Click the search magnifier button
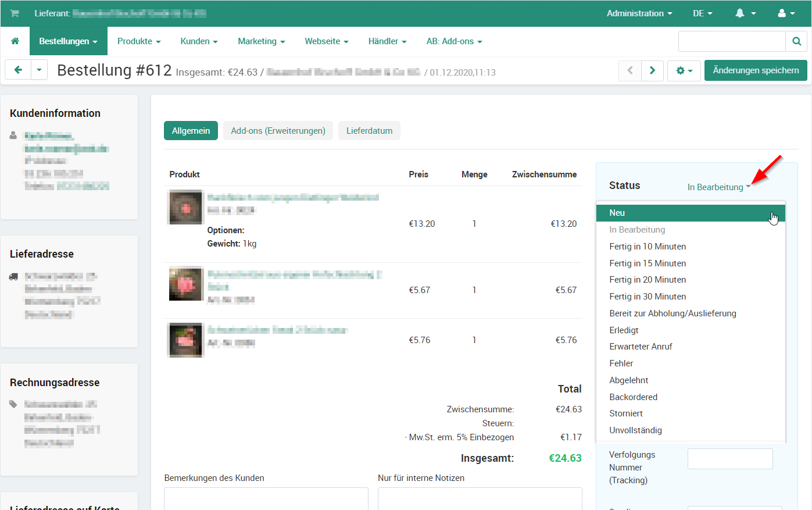Image resolution: width=812 pixels, height=510 pixels. (796, 41)
